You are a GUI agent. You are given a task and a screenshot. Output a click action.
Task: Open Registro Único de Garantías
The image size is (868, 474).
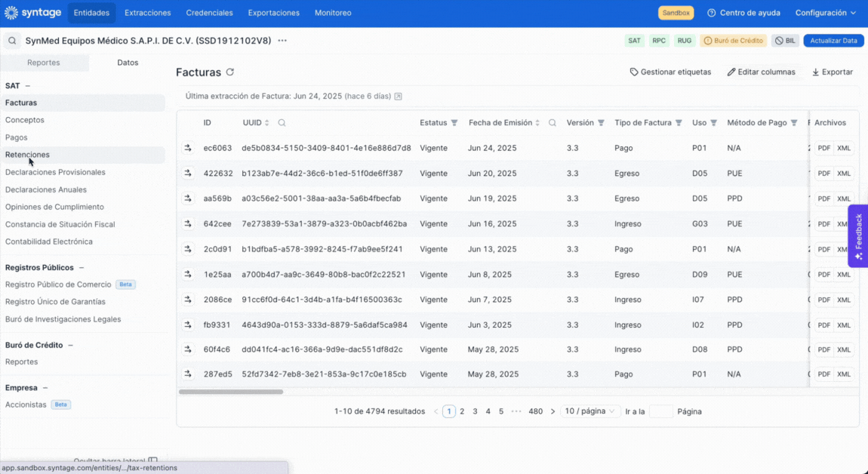click(55, 302)
